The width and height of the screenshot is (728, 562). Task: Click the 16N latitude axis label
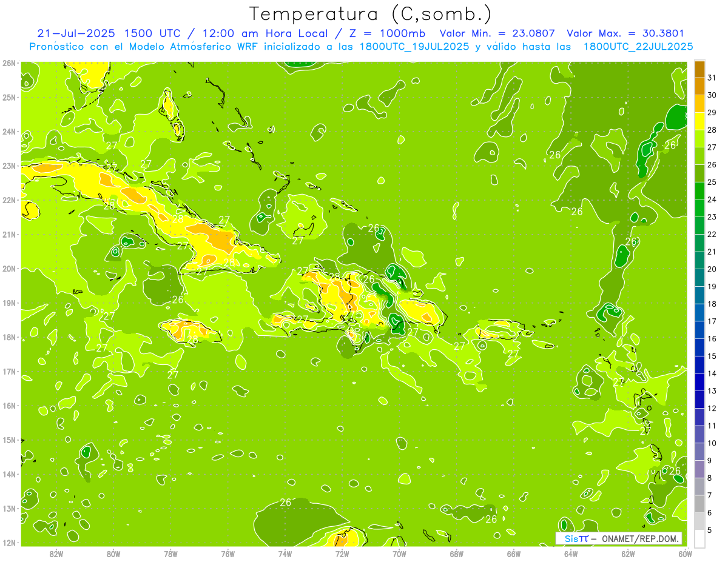9,406
